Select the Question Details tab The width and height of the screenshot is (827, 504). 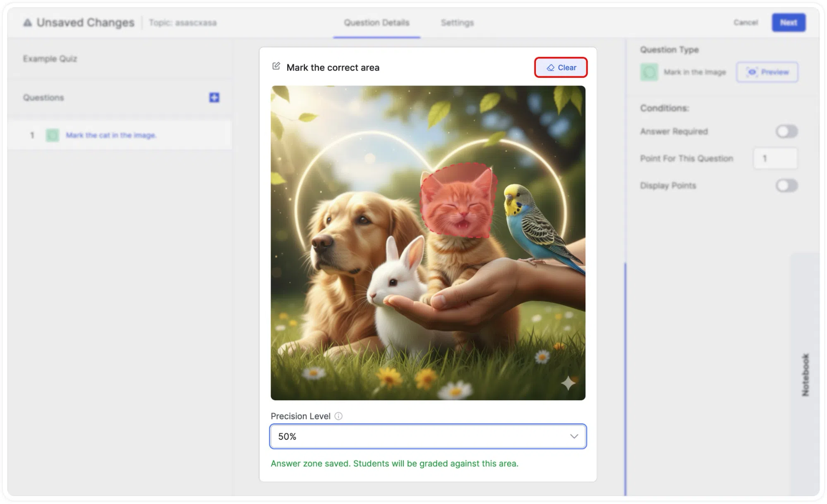[x=376, y=23]
